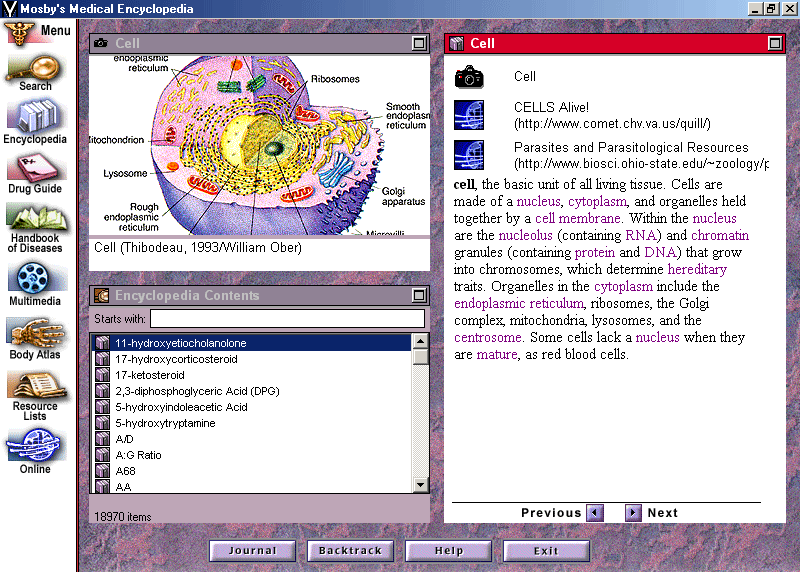Click the globe icon for Parasites Resources
Viewport: 800px width, 572px height.
(x=468, y=155)
